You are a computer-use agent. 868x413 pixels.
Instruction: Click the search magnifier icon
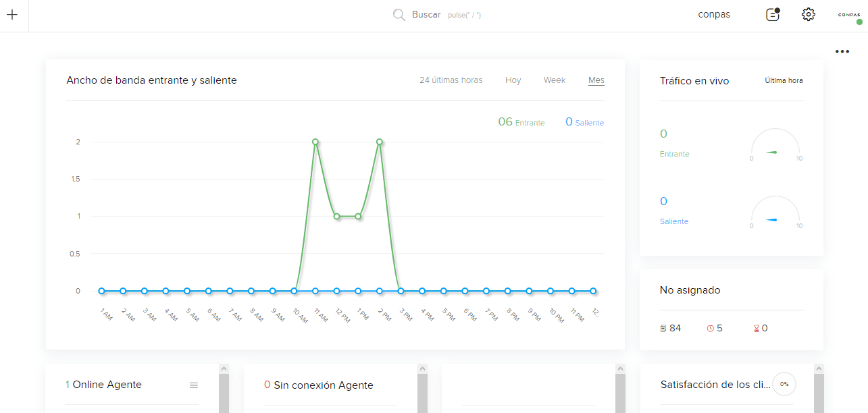(399, 15)
